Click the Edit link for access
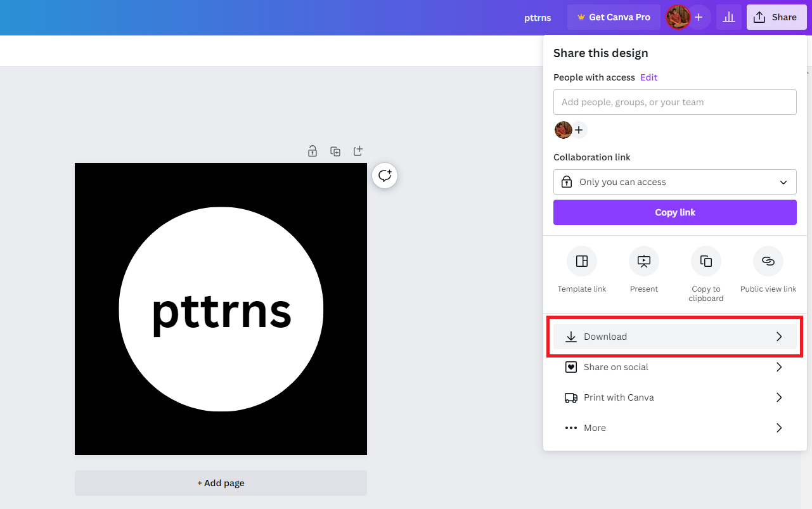This screenshot has height=509, width=812. [648, 77]
